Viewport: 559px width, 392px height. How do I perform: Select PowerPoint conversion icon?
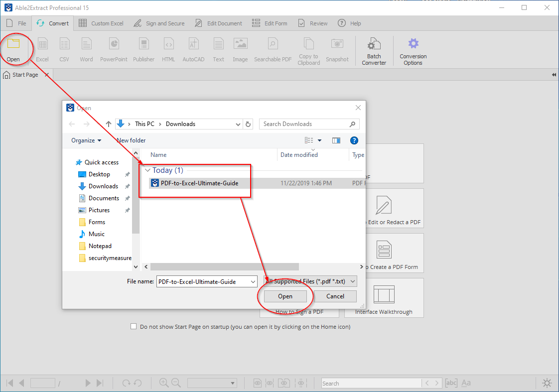click(114, 44)
